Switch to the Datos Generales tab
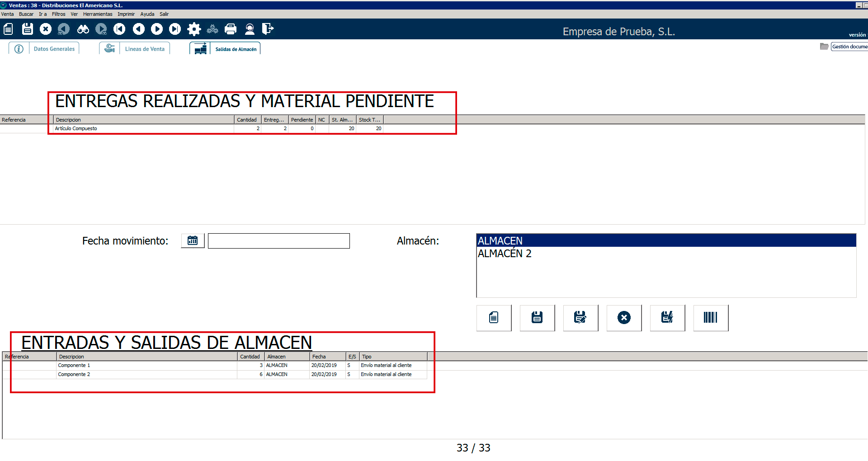 coord(54,49)
